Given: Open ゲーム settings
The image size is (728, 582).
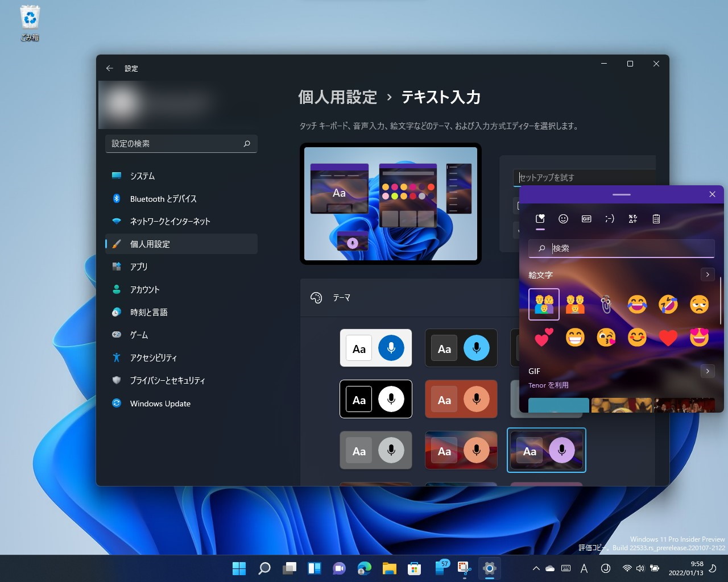Looking at the screenshot, I should click(x=181, y=335).
